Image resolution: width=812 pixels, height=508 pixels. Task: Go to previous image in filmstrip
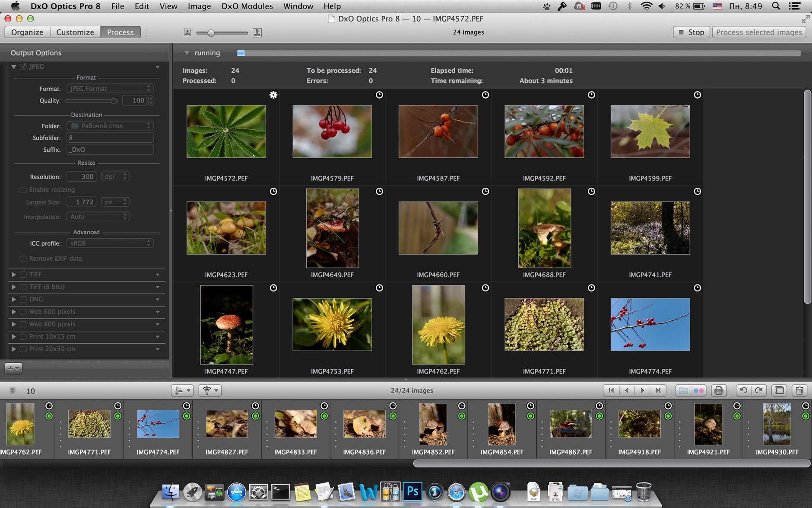click(x=627, y=390)
